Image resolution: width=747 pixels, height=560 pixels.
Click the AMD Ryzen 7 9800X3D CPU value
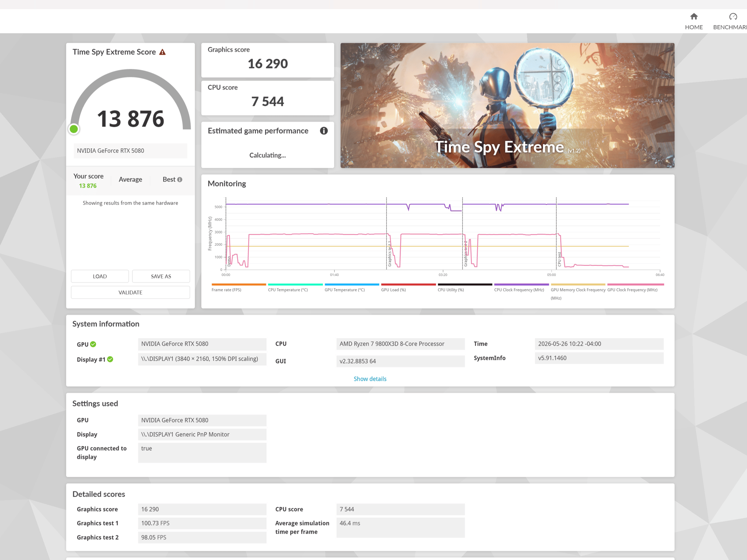coord(400,344)
